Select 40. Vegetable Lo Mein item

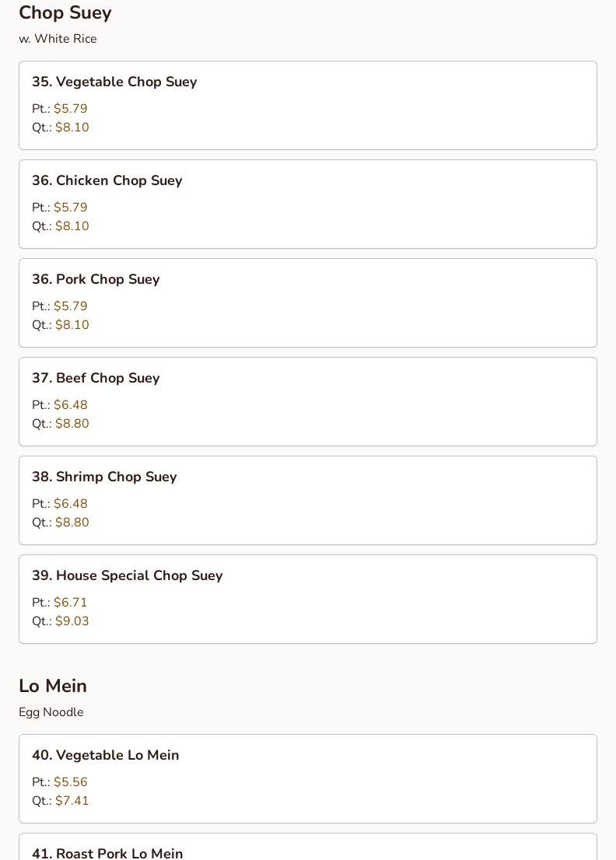[x=308, y=779]
